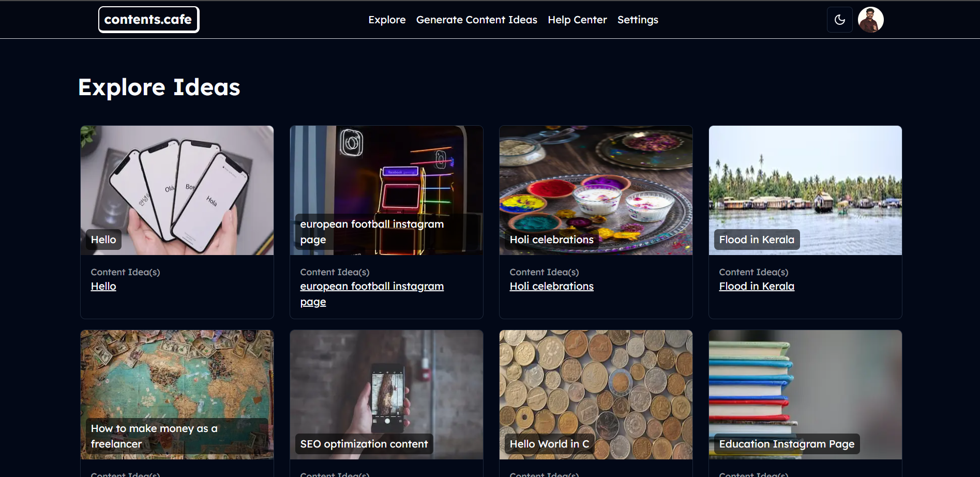Click Content Idea(s) label above european football link
The image size is (980, 477).
[x=335, y=272]
